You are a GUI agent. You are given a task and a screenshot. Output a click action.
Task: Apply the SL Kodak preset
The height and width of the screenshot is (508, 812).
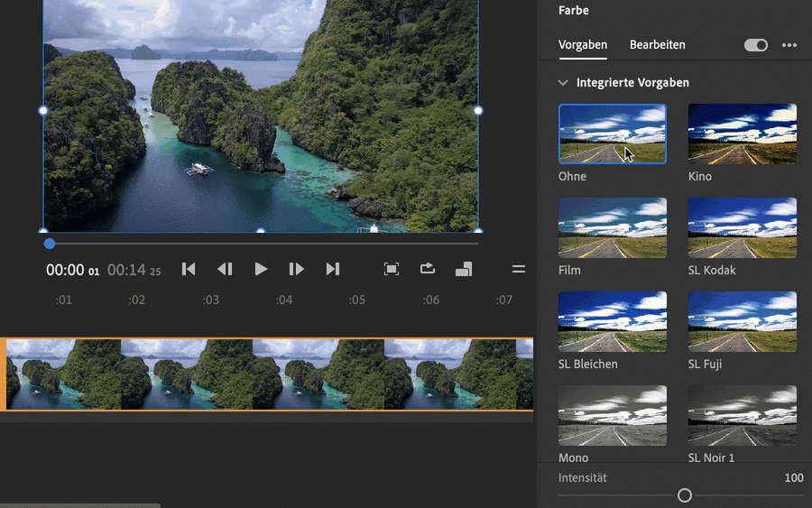743,227
